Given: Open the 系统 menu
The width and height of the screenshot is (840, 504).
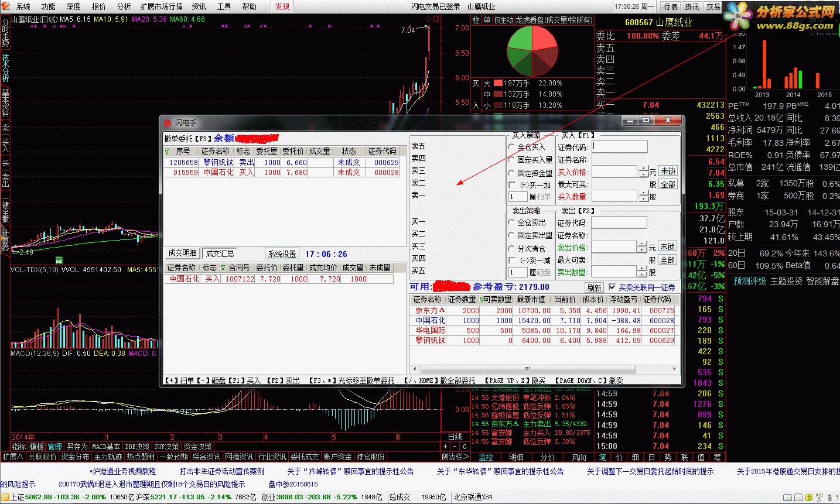Looking at the screenshot, I should coord(23,6).
